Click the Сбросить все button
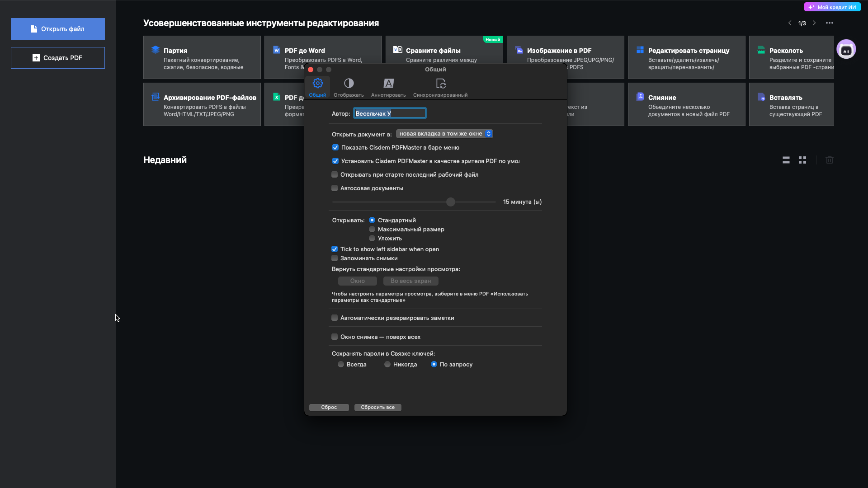 point(377,408)
